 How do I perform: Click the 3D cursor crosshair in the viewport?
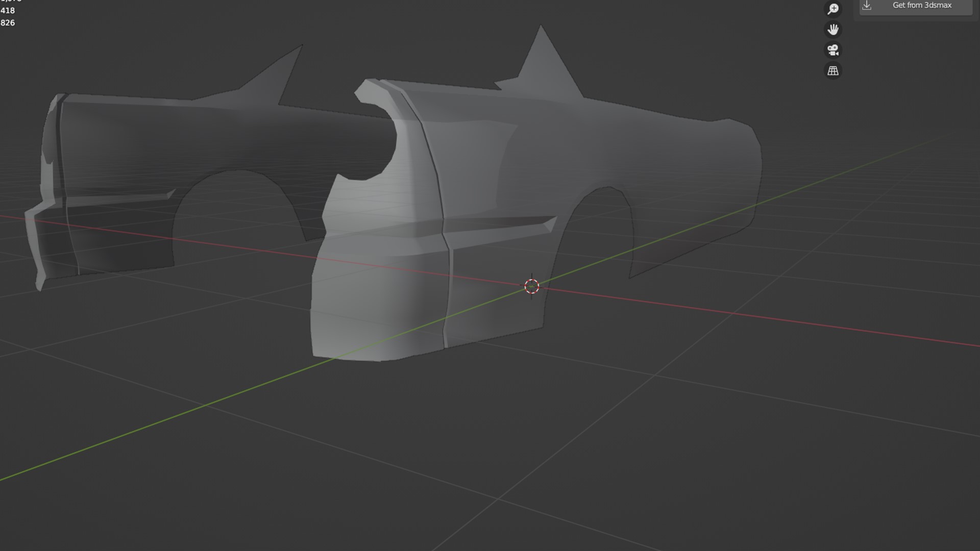click(531, 286)
